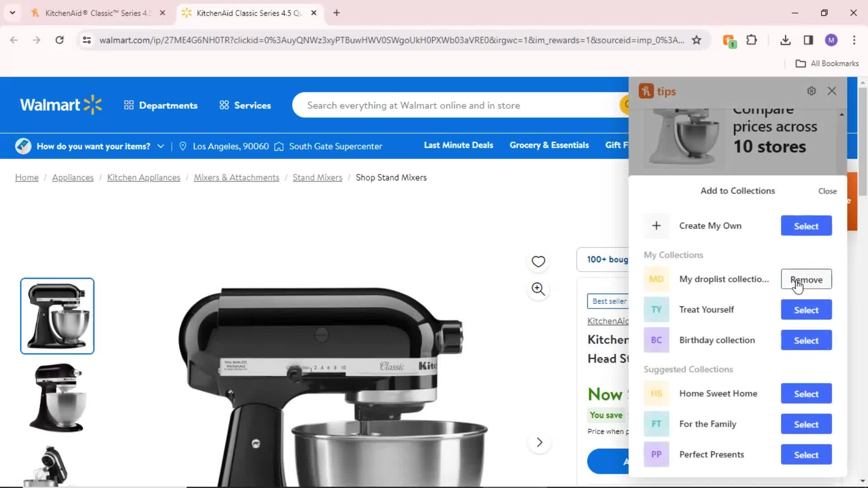Toggle the browser side panel icon
868x488 pixels.
pyautogui.click(x=808, y=40)
